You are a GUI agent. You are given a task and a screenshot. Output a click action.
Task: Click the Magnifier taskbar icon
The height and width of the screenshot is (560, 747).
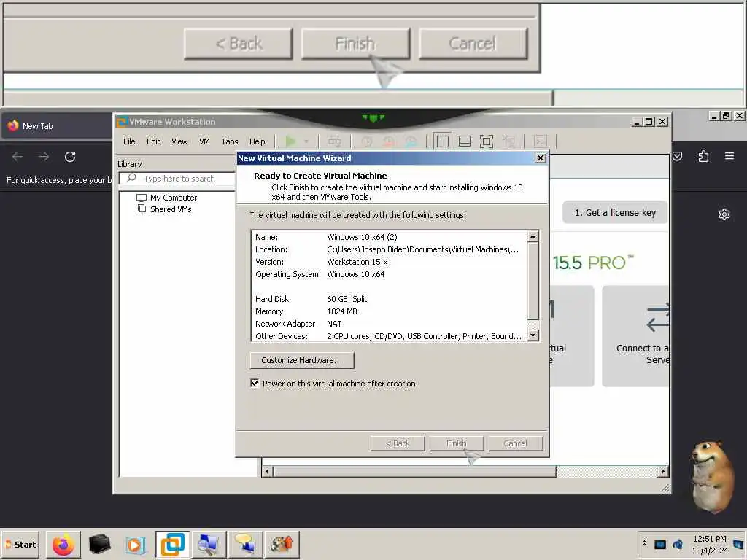(x=209, y=544)
